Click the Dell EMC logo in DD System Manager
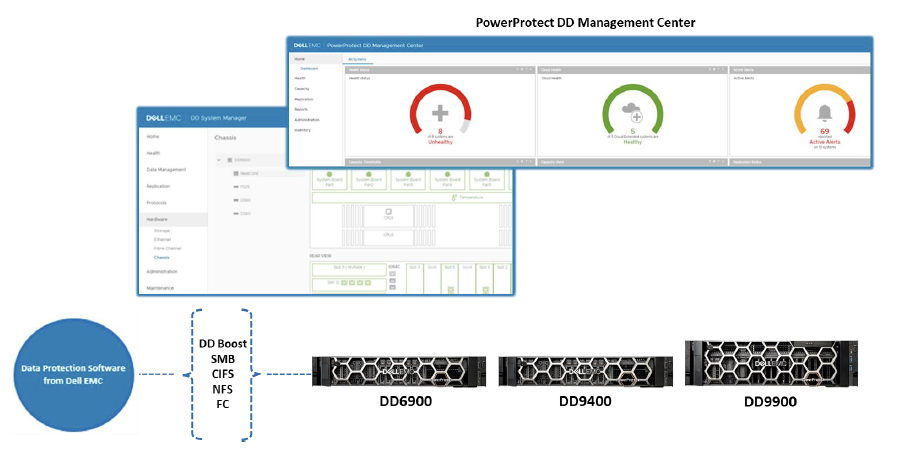The height and width of the screenshot is (466, 914). [x=164, y=118]
